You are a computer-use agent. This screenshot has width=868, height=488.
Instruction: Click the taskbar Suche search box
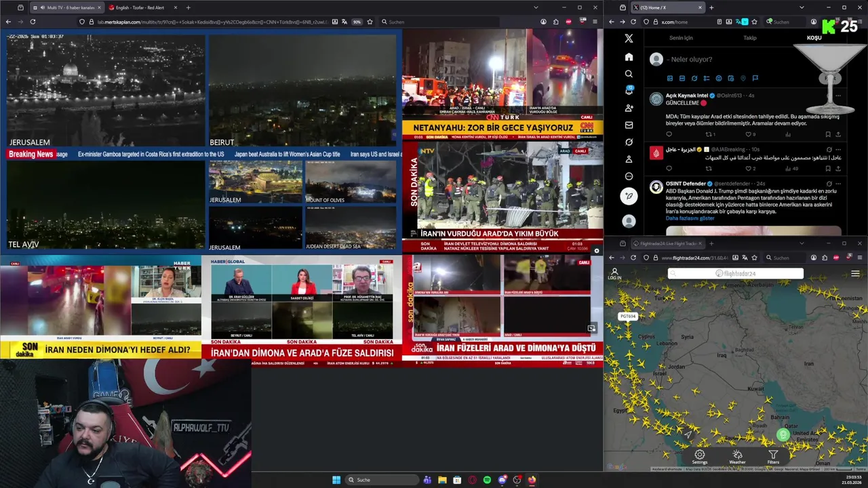coord(381,480)
